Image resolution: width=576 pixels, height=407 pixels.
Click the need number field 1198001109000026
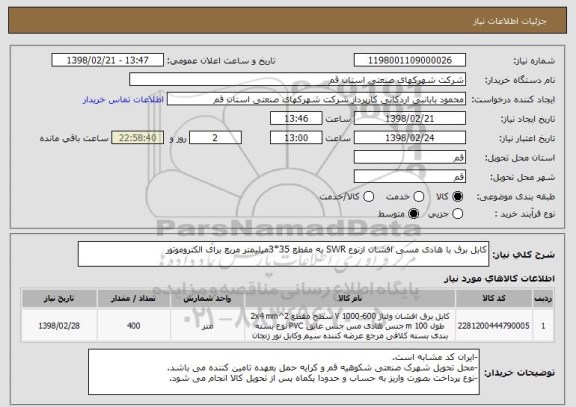click(410, 60)
